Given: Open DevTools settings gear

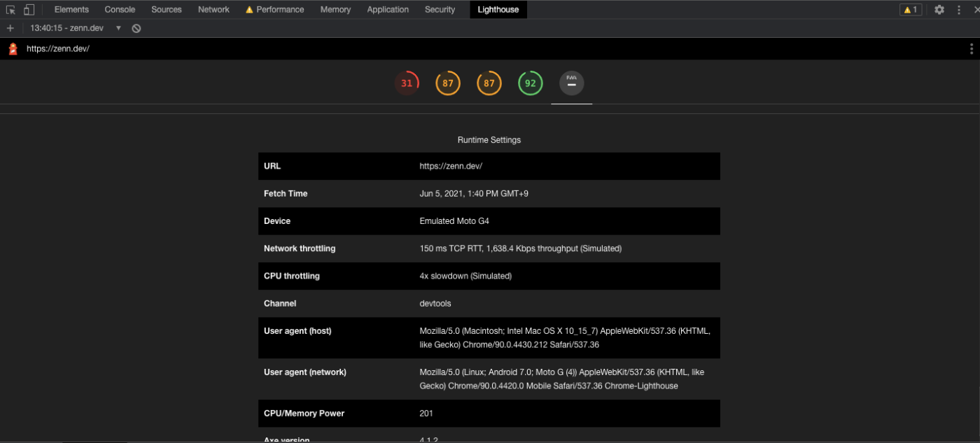Looking at the screenshot, I should click(x=939, y=10).
